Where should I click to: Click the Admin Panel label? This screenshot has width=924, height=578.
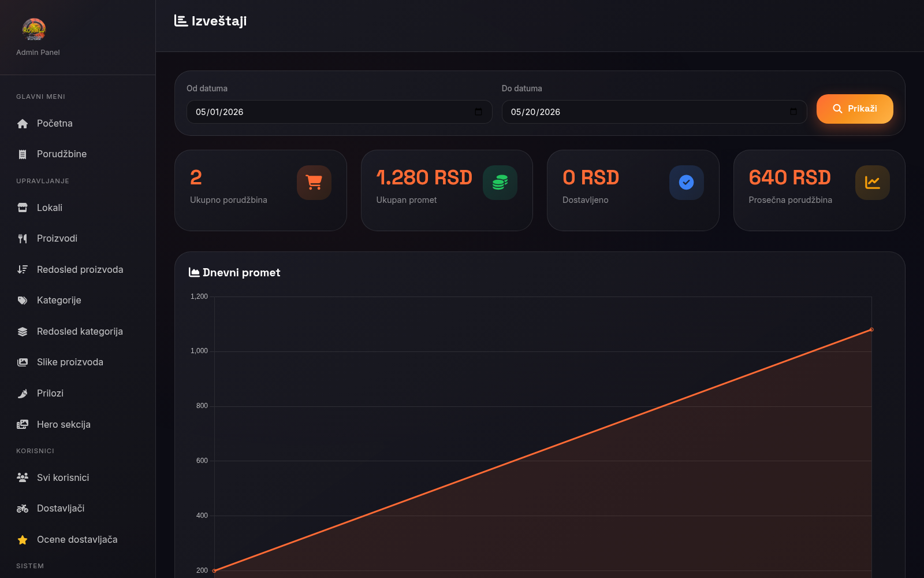tap(38, 53)
